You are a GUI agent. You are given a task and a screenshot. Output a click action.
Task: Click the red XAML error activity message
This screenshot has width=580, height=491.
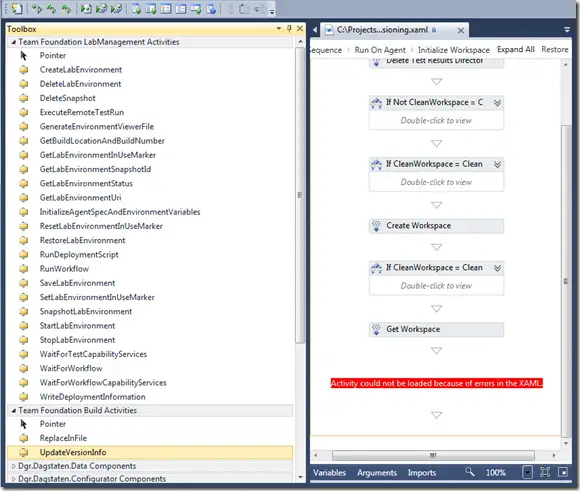point(436,383)
